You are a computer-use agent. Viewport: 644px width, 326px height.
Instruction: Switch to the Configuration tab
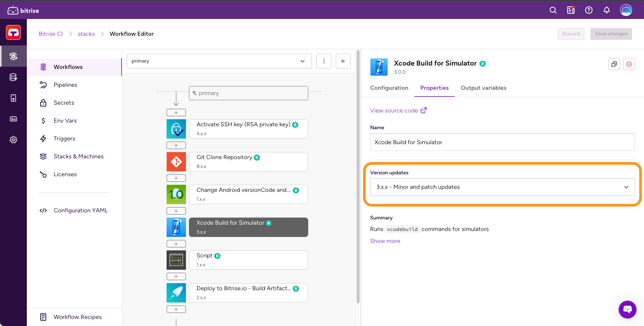coord(389,88)
